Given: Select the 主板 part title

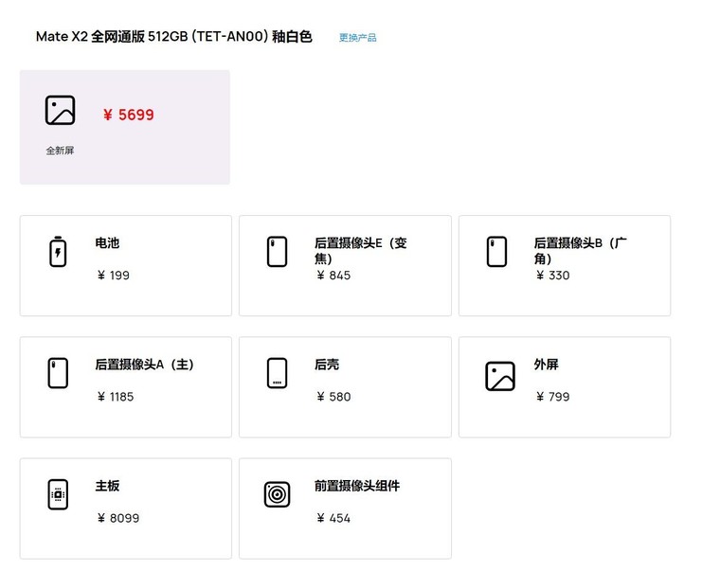Looking at the screenshot, I should click(107, 486).
